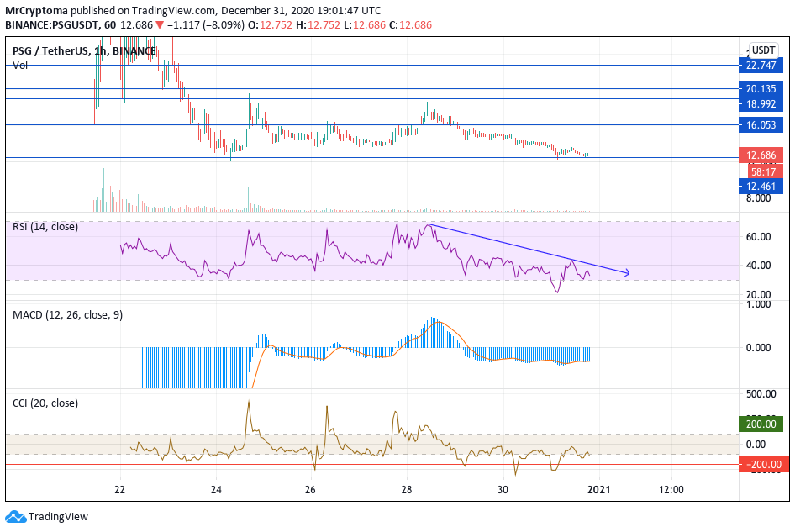Click the 20.00 RSI axis value
Screen dimensions: 795x532
(759, 295)
